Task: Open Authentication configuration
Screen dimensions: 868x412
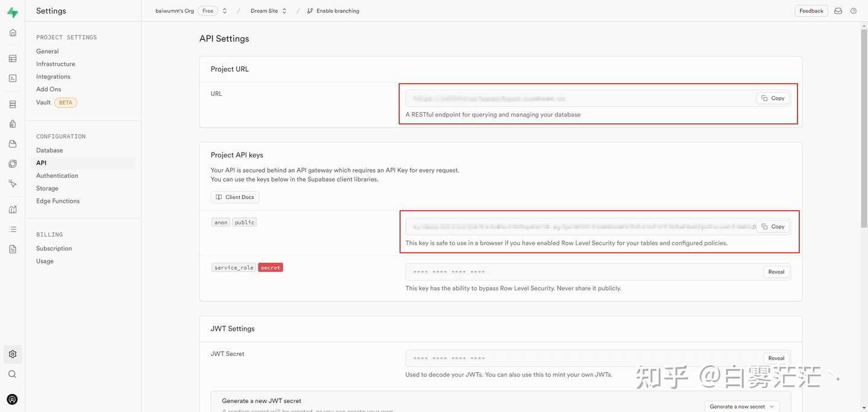Action: coord(57,176)
